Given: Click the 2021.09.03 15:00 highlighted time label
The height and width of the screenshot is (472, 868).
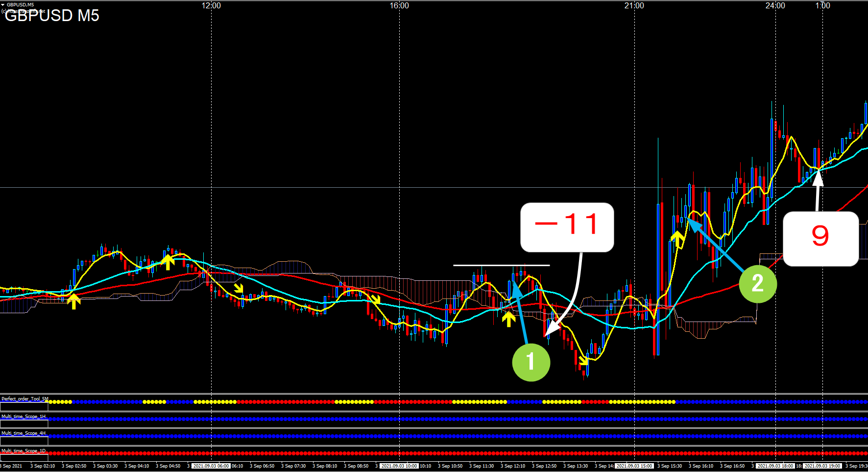Looking at the screenshot, I should pyautogui.click(x=634, y=466).
